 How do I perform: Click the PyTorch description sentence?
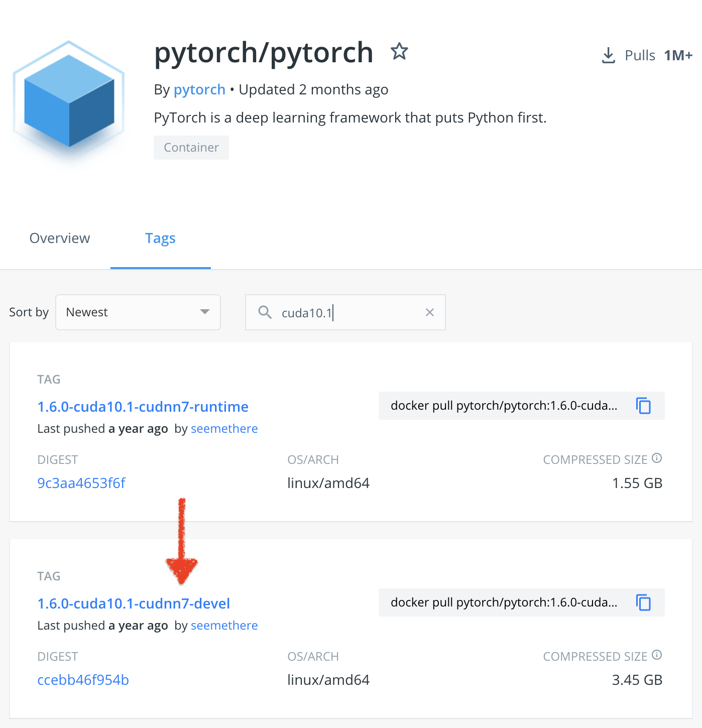point(350,117)
